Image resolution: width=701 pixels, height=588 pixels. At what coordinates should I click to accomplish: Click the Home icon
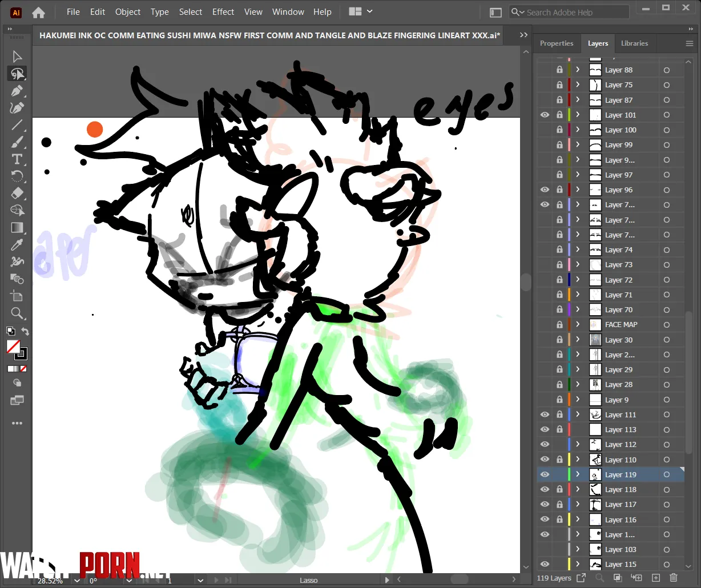[x=39, y=12]
